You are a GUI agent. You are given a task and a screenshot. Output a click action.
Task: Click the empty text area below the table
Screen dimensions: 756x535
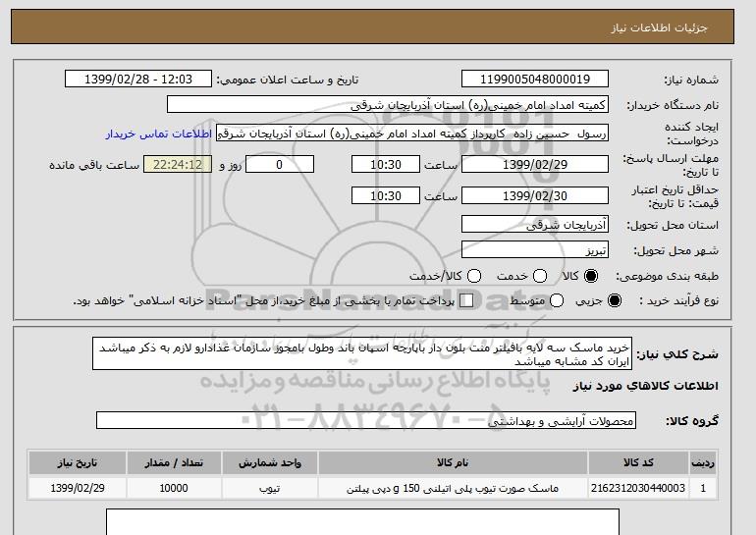(362, 521)
